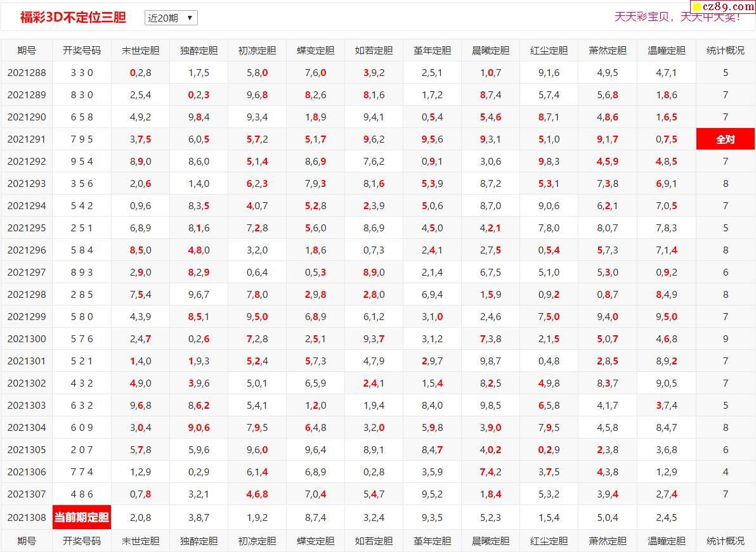The image size is (756, 552).
Task: Click the bottom 如若定胆 footer header
Action: [x=374, y=541]
